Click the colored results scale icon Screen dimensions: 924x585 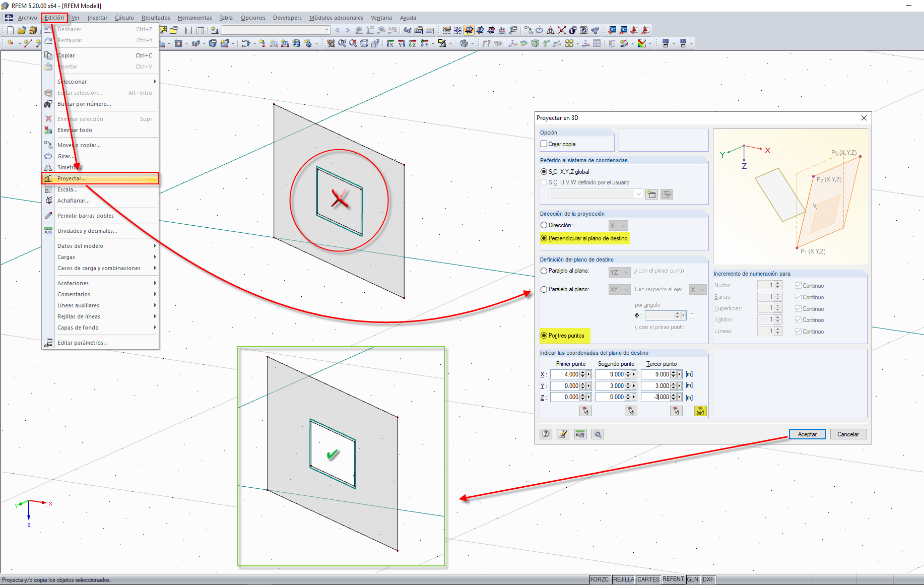click(x=642, y=43)
